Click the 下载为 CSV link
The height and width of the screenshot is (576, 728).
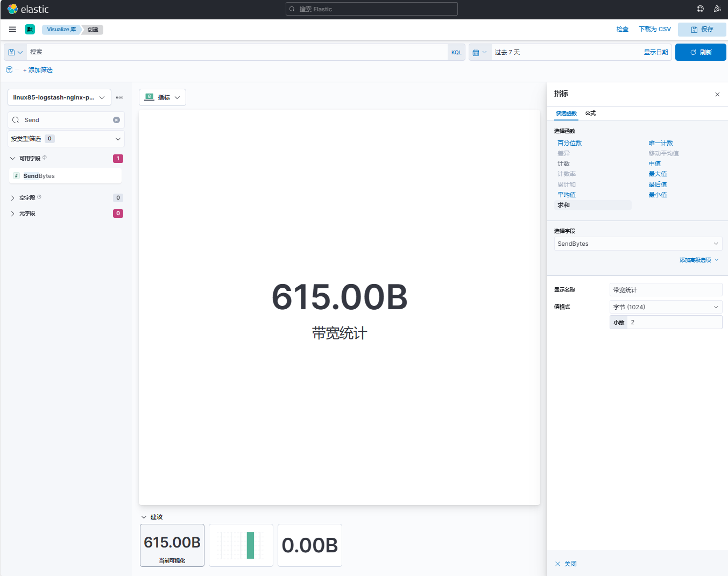(654, 30)
